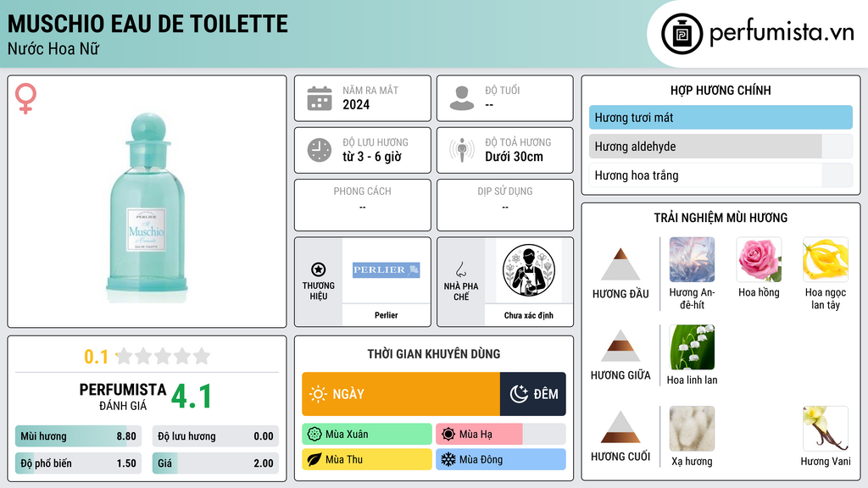
Task: Click the Hương cuối pyramid icon
Action: coord(620,427)
